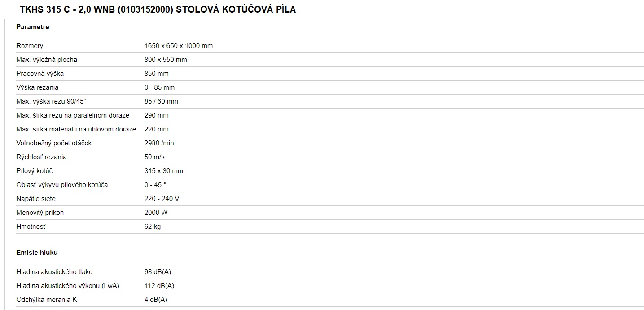The height and width of the screenshot is (310, 644).
Task: Select the Pracovná výška value 850 mm
Action: tap(157, 74)
